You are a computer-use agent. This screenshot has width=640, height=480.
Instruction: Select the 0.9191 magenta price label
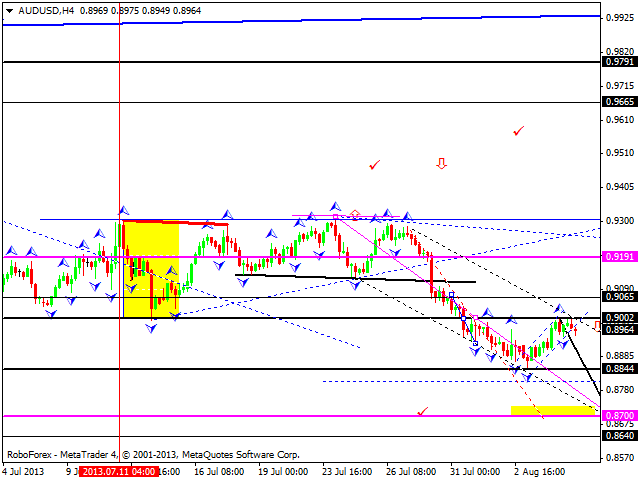click(619, 256)
